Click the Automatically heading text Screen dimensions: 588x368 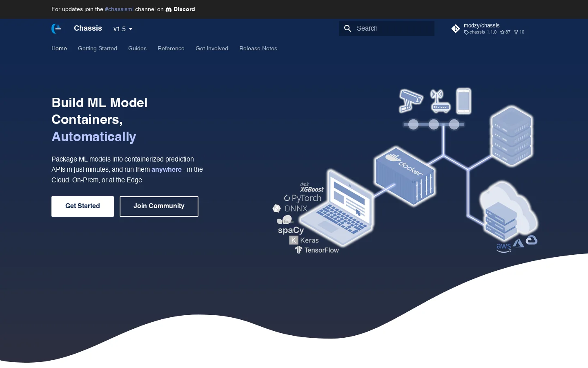point(94,137)
